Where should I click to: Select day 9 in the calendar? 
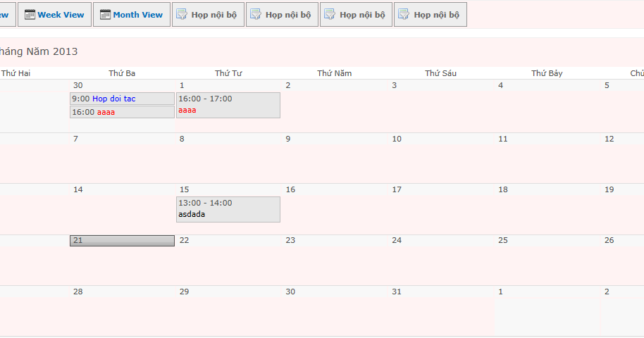(288, 139)
